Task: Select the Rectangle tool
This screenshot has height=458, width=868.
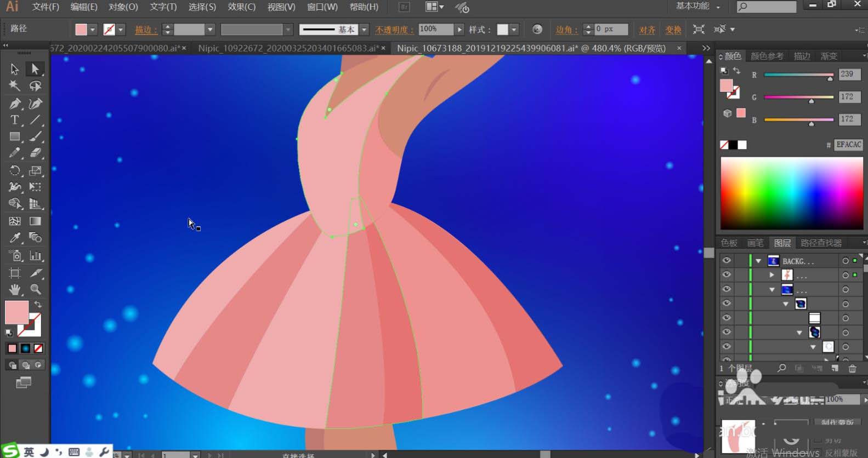Action: [x=14, y=136]
